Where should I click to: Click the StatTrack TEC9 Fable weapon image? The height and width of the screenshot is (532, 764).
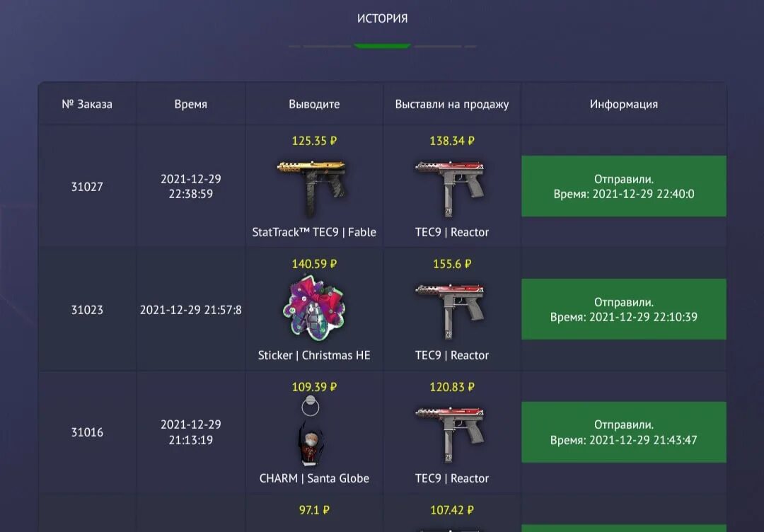[x=313, y=188]
